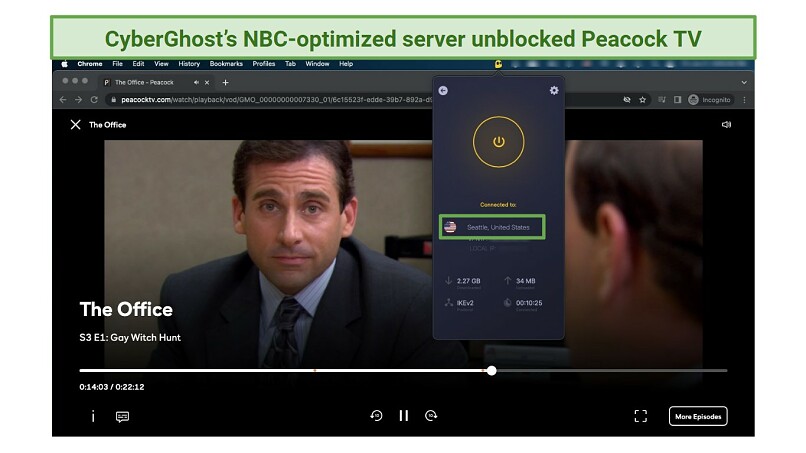
Task: Open the Bookmarks menu
Action: coord(226,64)
